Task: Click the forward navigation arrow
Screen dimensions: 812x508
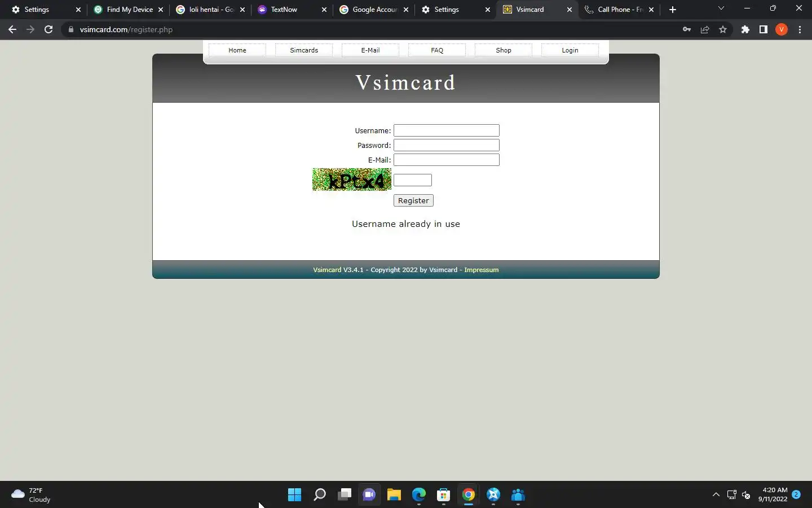Action: tap(30, 29)
